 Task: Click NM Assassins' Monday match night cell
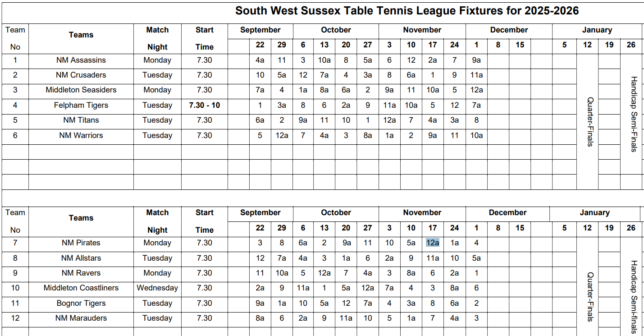pos(157,60)
